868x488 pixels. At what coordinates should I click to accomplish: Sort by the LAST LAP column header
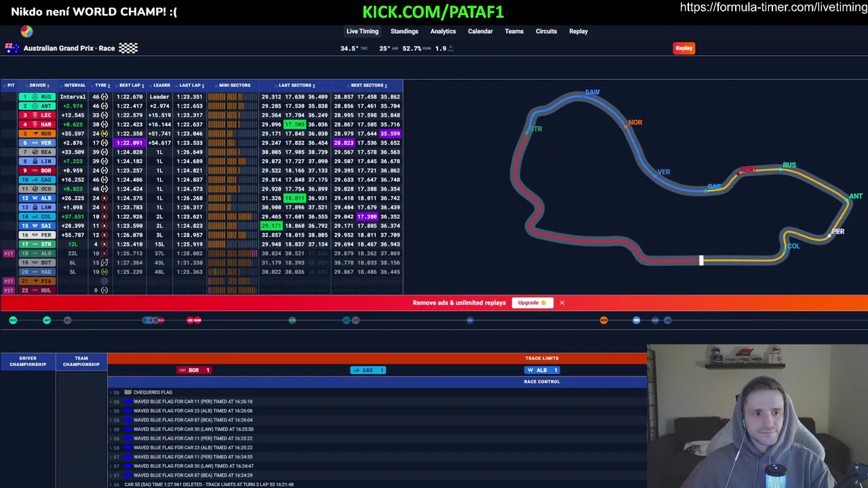click(191, 85)
